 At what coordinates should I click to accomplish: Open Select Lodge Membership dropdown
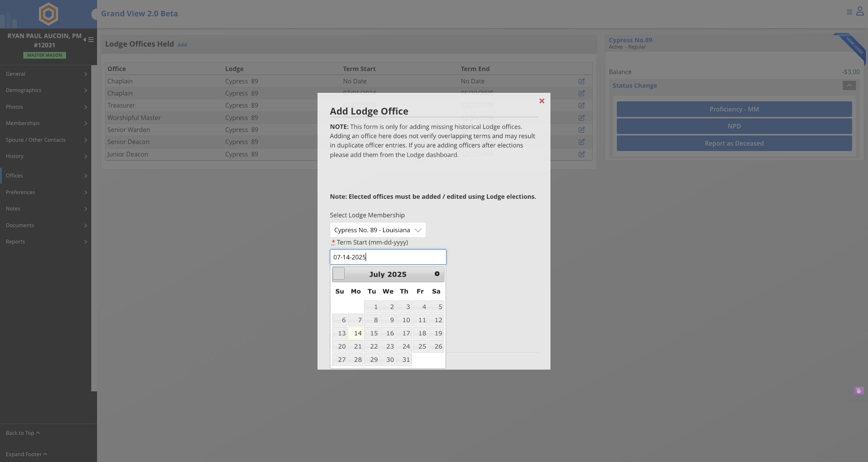click(377, 230)
